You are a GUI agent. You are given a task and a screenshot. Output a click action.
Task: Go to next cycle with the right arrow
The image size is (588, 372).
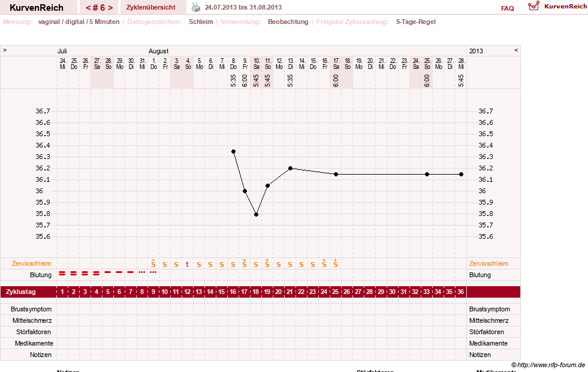(x=110, y=8)
